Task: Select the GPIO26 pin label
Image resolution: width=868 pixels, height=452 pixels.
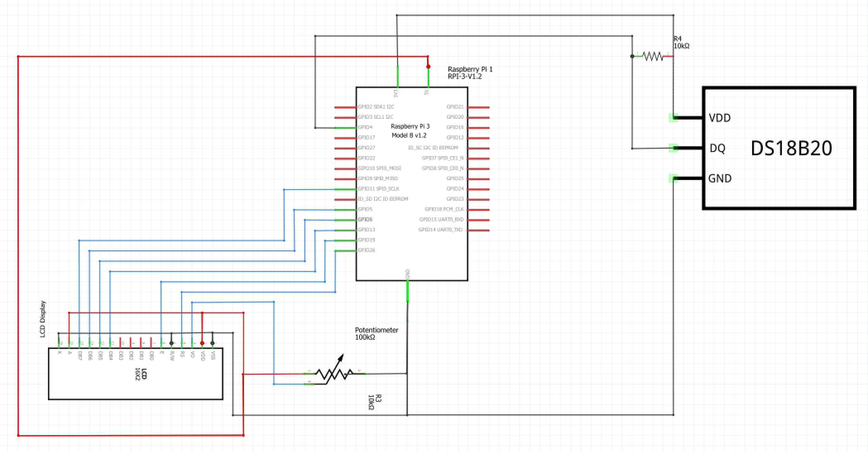Action: 366,250
